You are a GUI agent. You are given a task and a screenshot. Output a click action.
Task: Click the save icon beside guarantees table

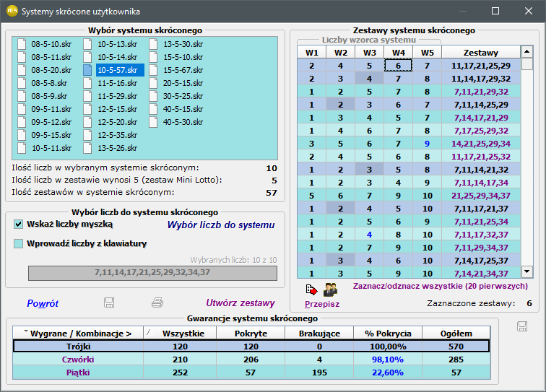522,326
